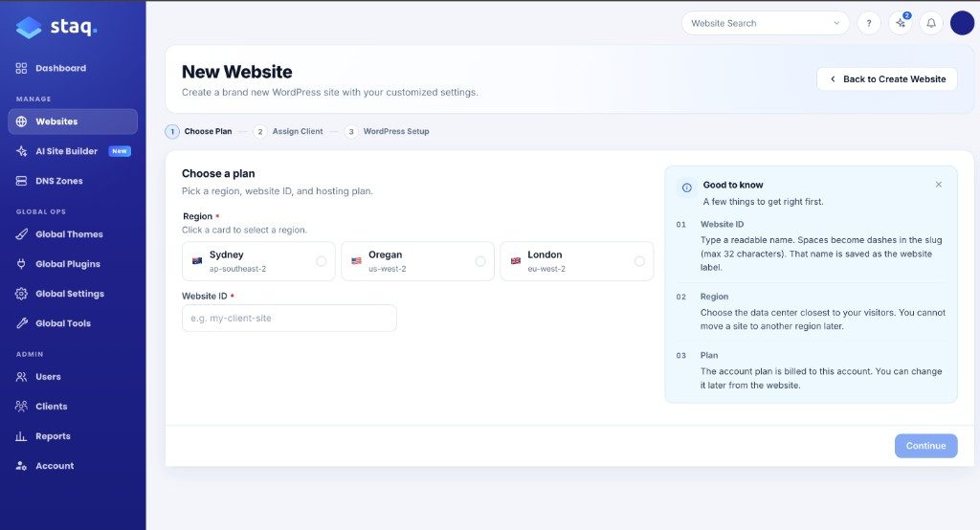Screen dimensions: 980x530
Task: Open Global Themes in the sidebar
Action: pos(73,234)
